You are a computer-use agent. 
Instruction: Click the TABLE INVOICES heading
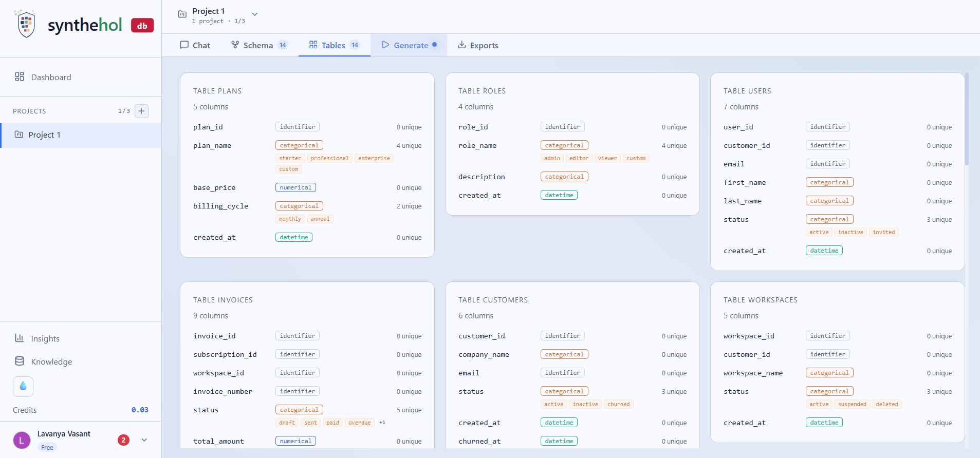(x=223, y=300)
